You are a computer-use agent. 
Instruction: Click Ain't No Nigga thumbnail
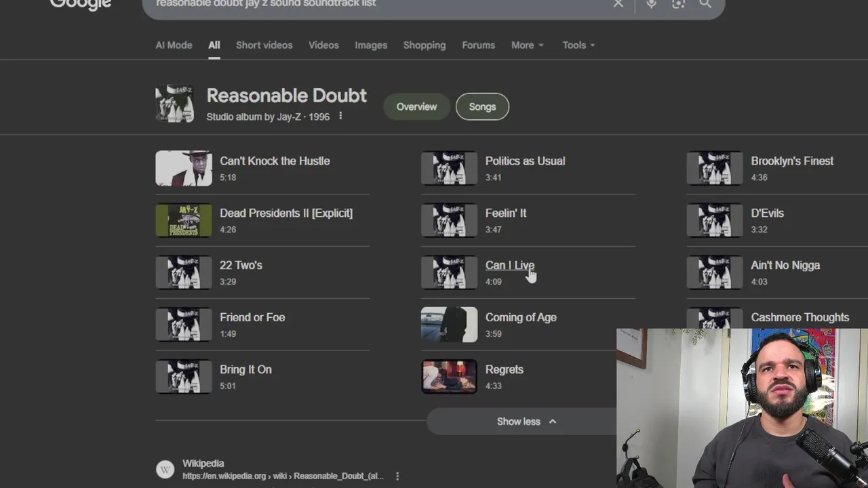715,272
